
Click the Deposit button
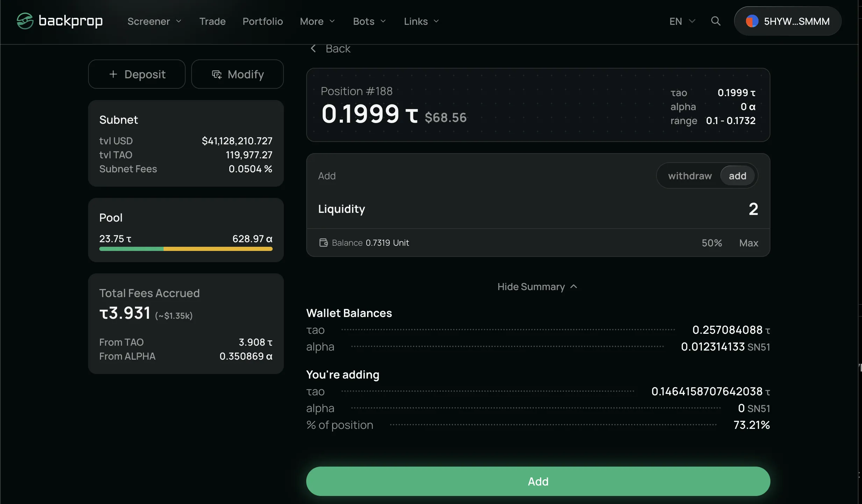click(137, 74)
